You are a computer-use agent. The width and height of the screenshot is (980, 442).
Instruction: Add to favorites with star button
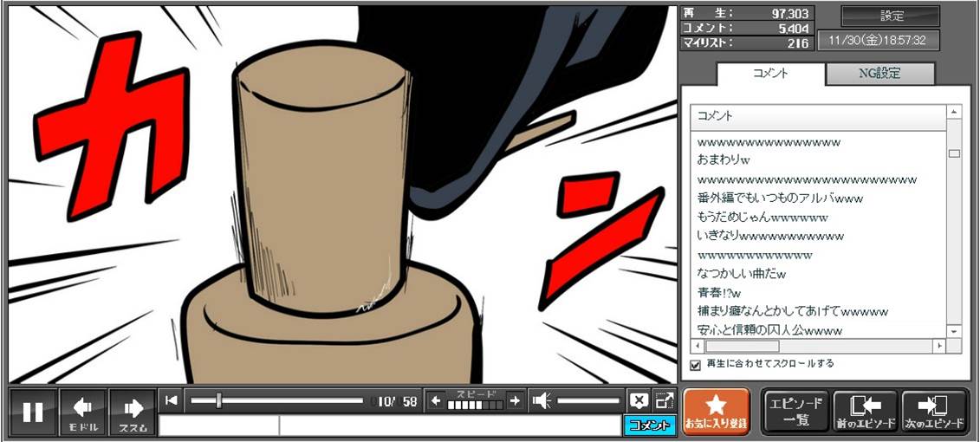click(716, 412)
